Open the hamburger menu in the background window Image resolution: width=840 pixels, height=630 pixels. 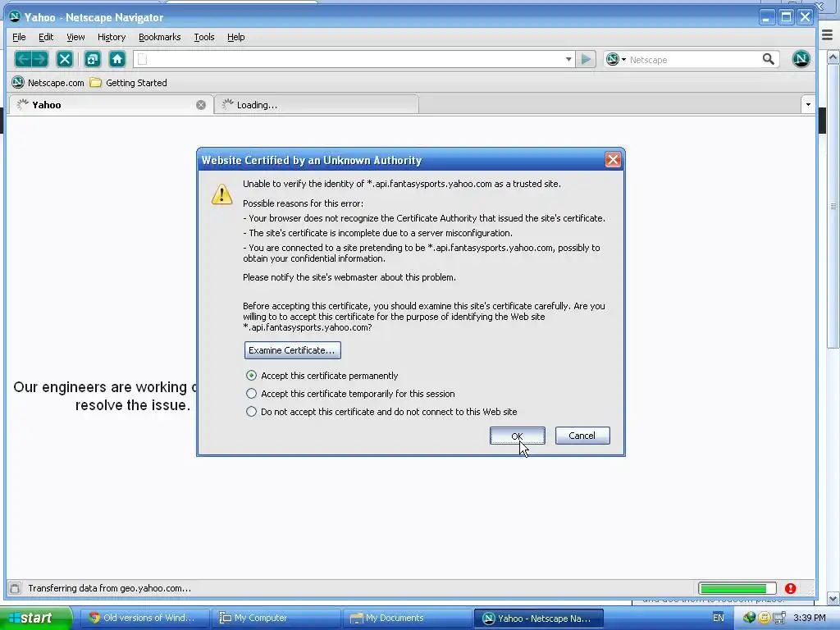coord(828,34)
